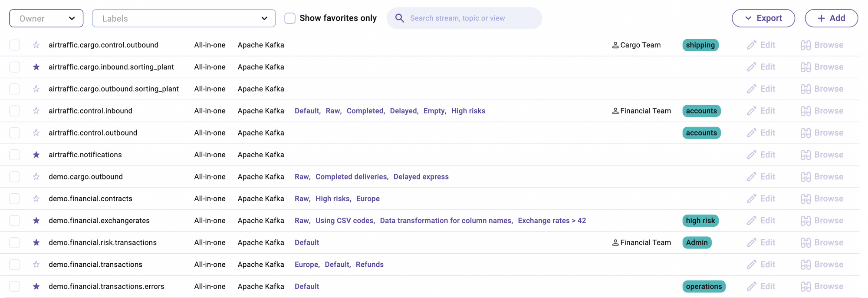The width and height of the screenshot is (868, 298).
Task: Open Data transformation for column names view
Action: tap(446, 221)
